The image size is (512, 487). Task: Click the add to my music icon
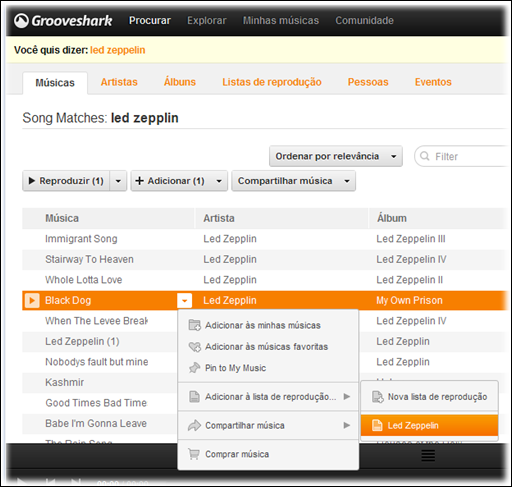[195, 325]
